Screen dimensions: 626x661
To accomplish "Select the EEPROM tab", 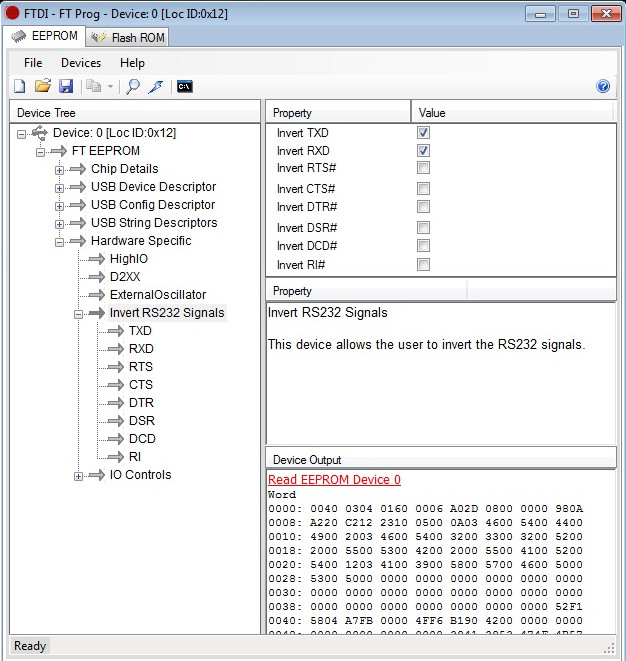I will (x=44, y=36).
